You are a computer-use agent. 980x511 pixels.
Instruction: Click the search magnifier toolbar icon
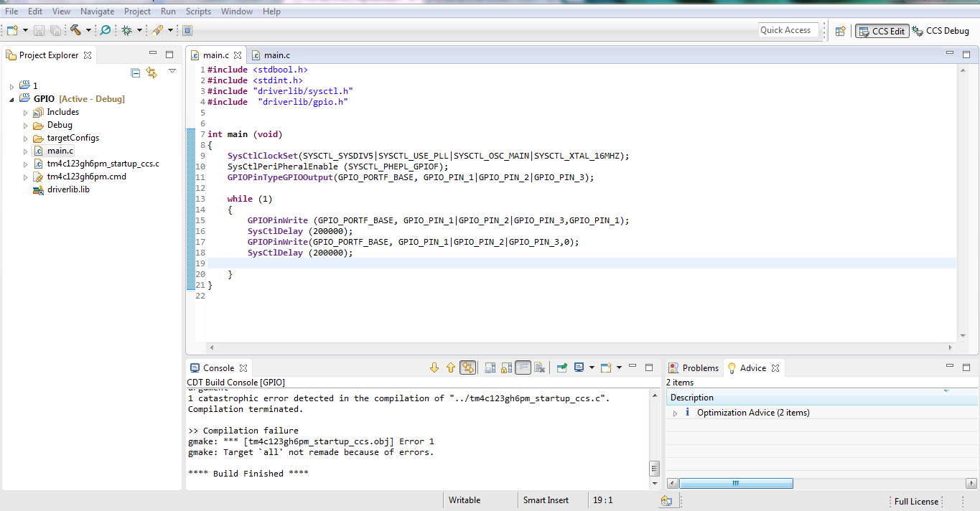point(106,30)
